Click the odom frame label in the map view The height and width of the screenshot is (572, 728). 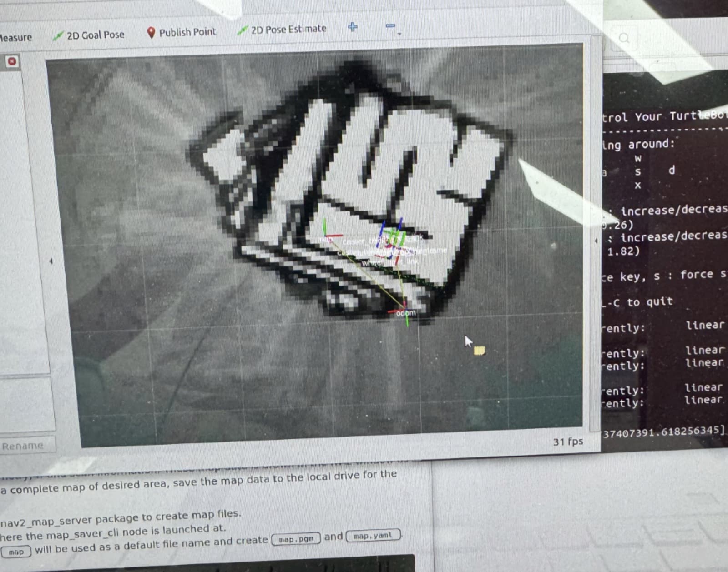point(406,313)
